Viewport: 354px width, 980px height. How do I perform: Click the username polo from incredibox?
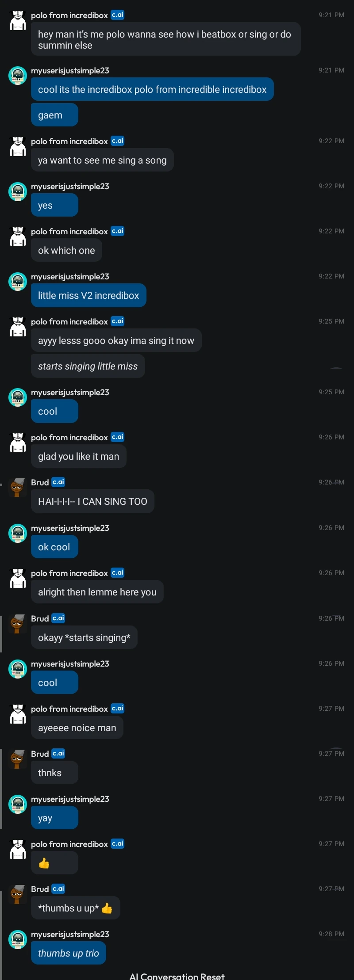tap(69, 15)
